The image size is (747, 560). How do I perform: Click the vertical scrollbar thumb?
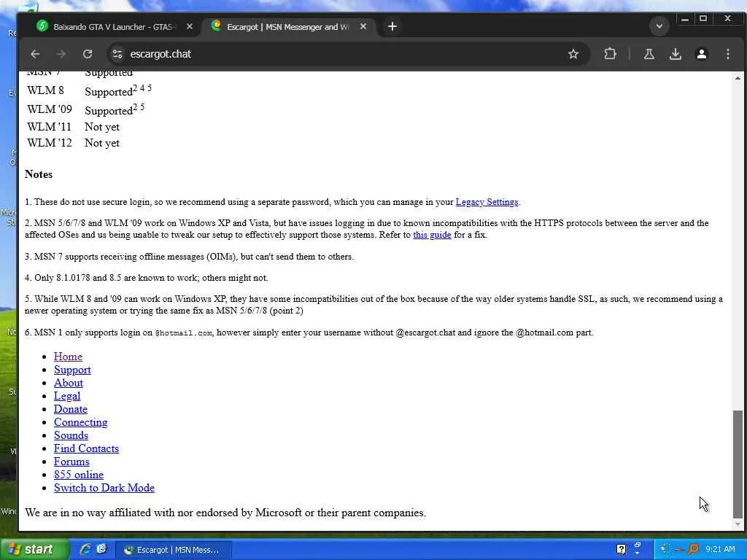(738, 464)
